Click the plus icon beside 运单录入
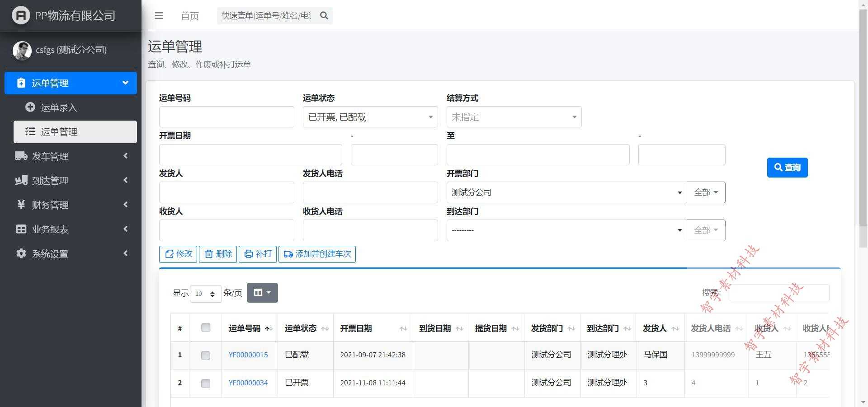Image resolution: width=868 pixels, height=407 pixels. [x=30, y=107]
